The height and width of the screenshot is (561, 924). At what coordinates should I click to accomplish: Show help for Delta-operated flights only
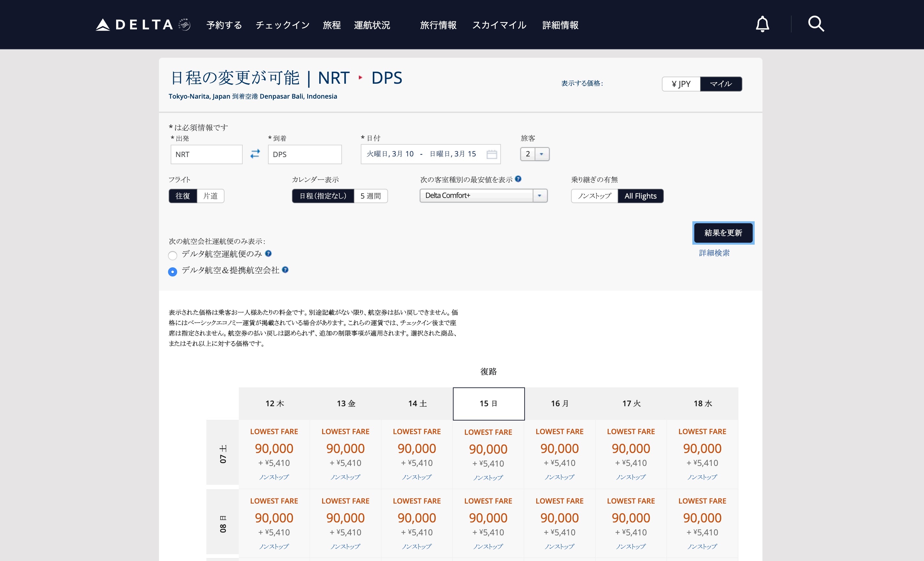click(268, 253)
